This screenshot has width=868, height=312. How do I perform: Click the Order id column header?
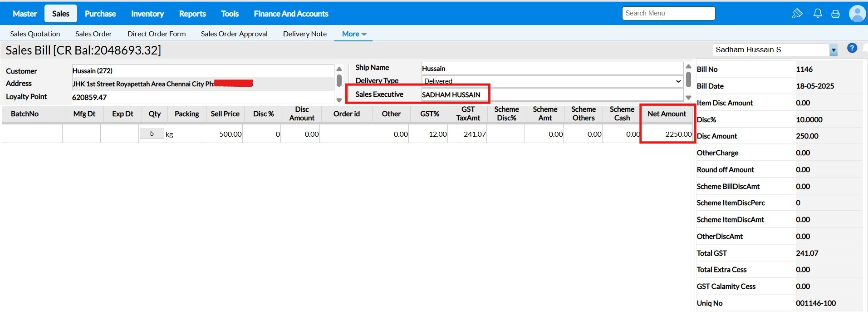click(x=347, y=114)
